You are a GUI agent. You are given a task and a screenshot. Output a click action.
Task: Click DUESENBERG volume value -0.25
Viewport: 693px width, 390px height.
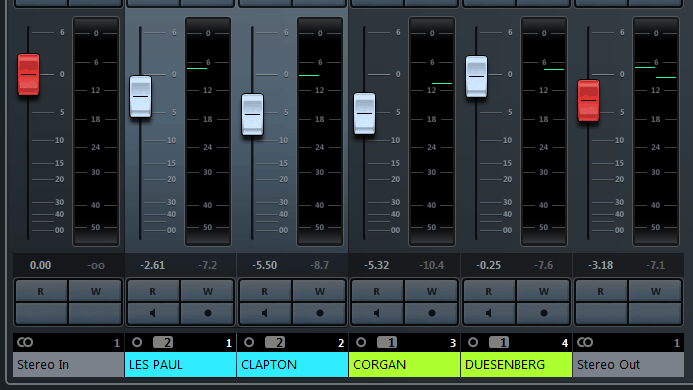(488, 265)
